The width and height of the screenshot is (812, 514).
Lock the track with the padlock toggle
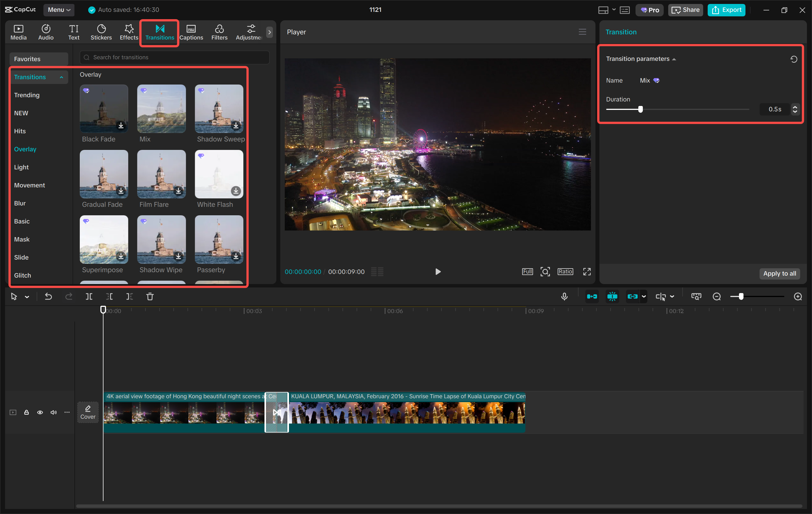click(x=26, y=412)
